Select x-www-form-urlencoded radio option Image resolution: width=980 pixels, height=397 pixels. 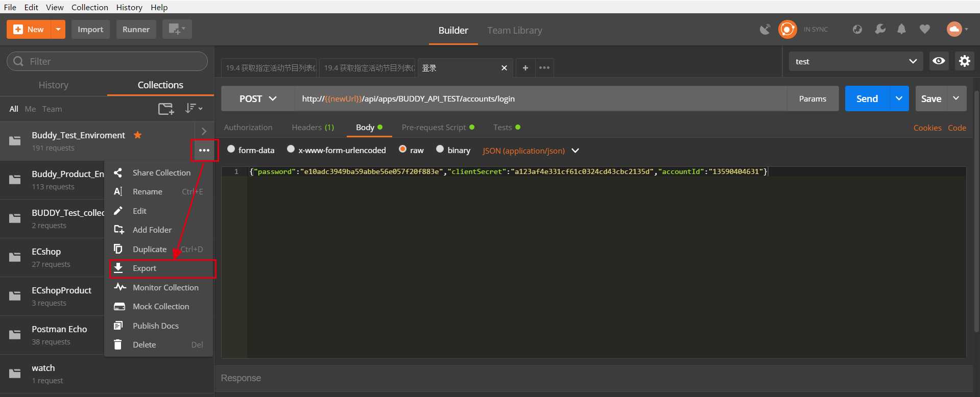click(x=291, y=149)
